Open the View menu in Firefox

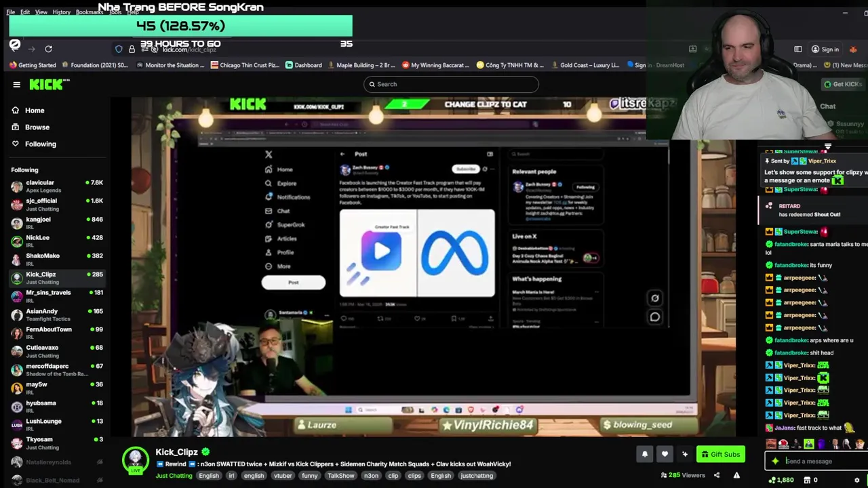click(41, 12)
